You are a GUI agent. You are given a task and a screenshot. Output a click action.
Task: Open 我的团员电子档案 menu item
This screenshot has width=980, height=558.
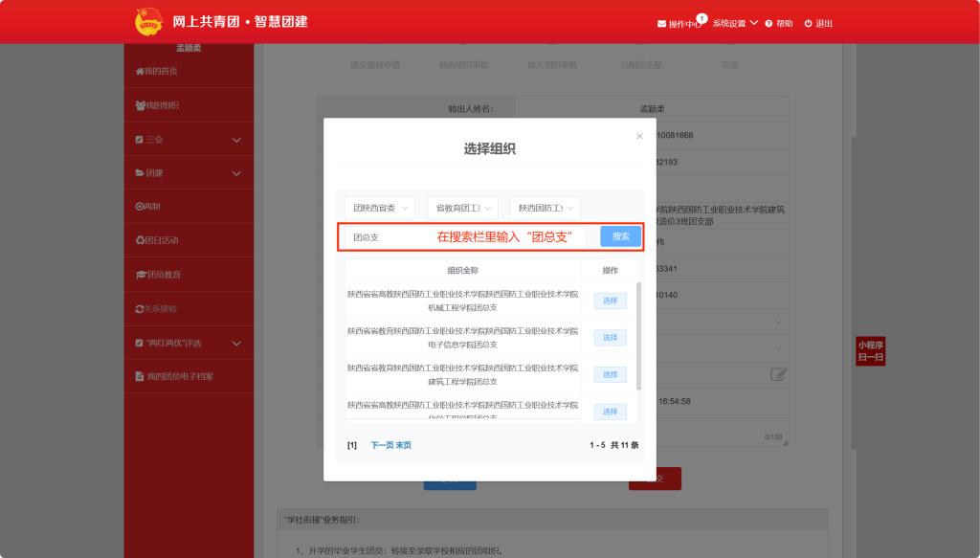coord(179,376)
